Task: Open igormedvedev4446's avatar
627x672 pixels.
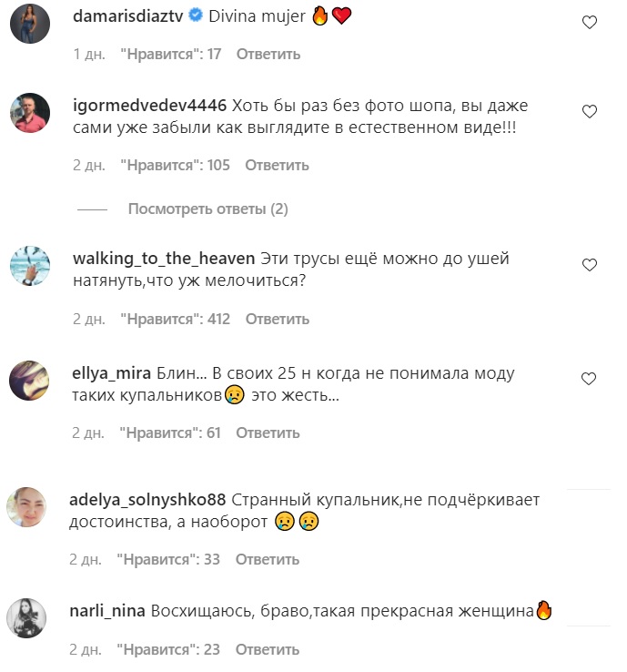Action: click(x=29, y=114)
